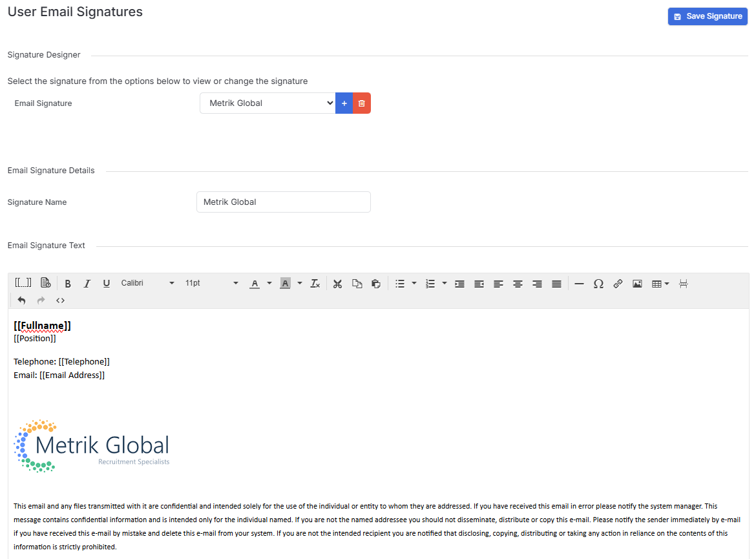
Task: Align text right
Action: click(537, 284)
